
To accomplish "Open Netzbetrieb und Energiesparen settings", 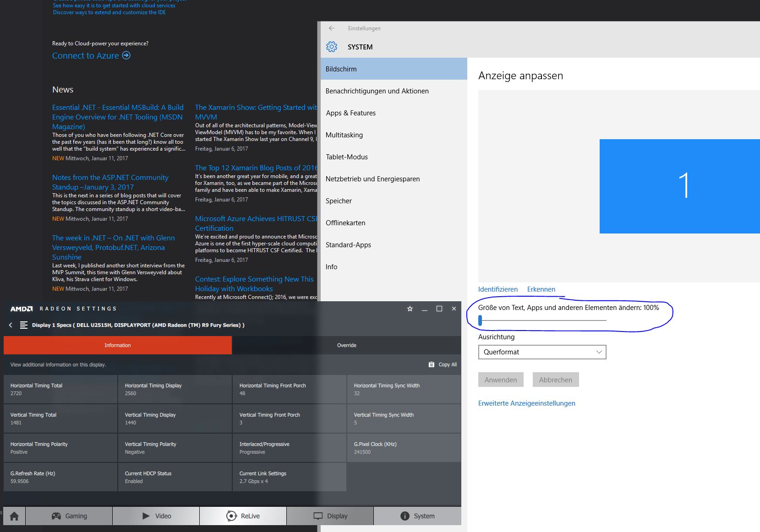I will 394,179.
